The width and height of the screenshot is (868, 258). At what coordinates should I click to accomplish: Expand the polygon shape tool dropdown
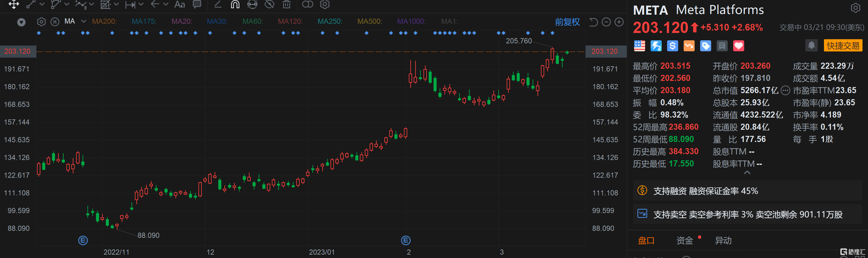click(x=67, y=4)
